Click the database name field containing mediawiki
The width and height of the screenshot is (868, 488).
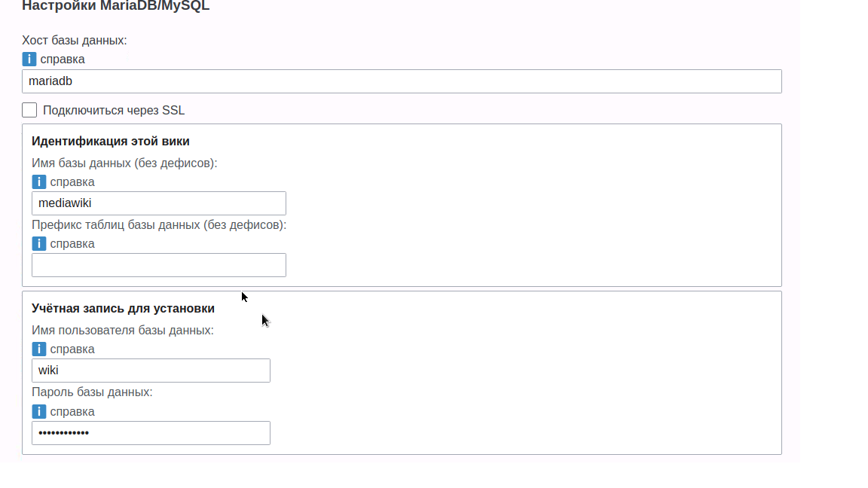[x=159, y=203]
